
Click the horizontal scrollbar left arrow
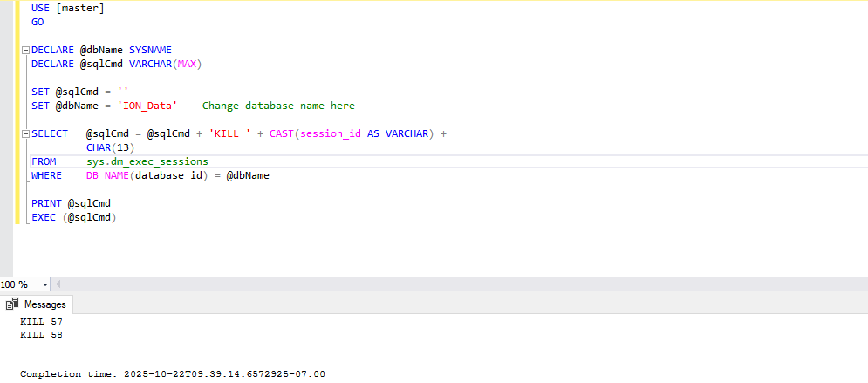pyautogui.click(x=58, y=284)
